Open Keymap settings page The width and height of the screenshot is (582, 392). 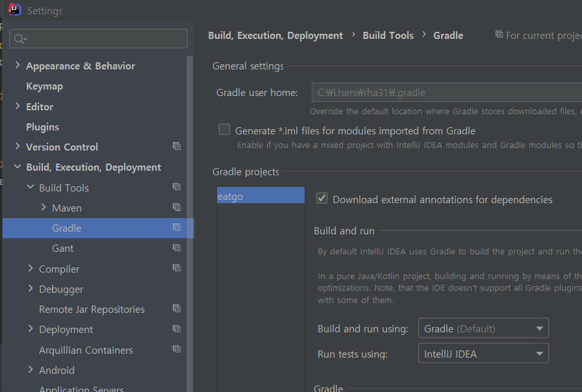45,86
